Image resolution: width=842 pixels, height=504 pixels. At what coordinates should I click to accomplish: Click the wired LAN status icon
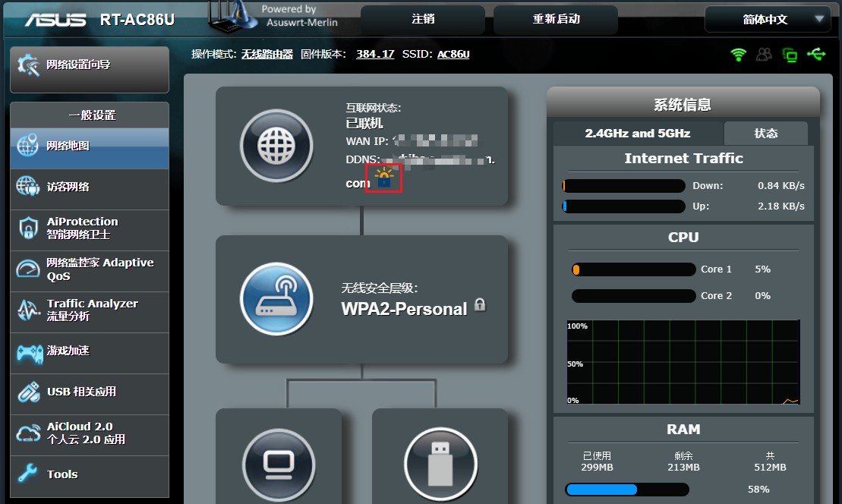[790, 55]
